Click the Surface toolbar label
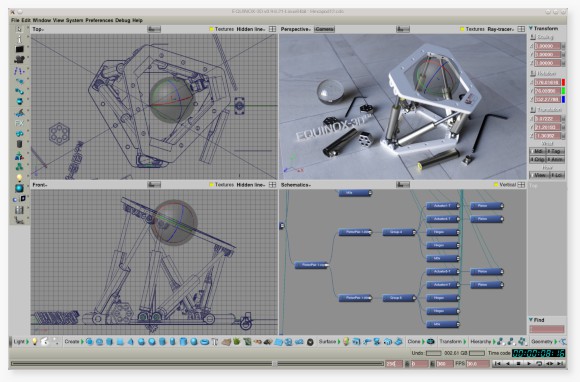580x382 pixels. 327,341
